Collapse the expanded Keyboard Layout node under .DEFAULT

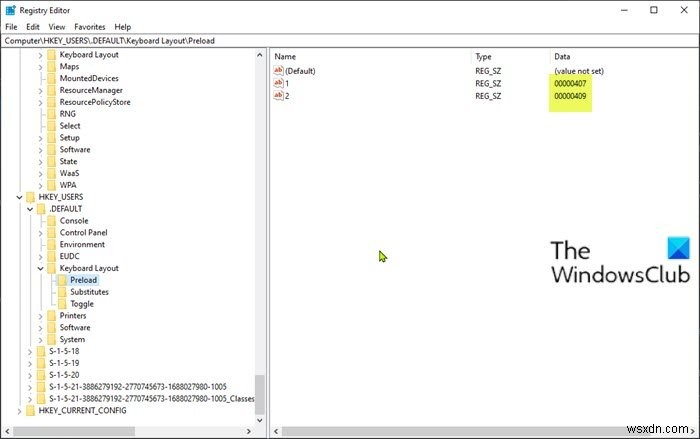pos(41,268)
